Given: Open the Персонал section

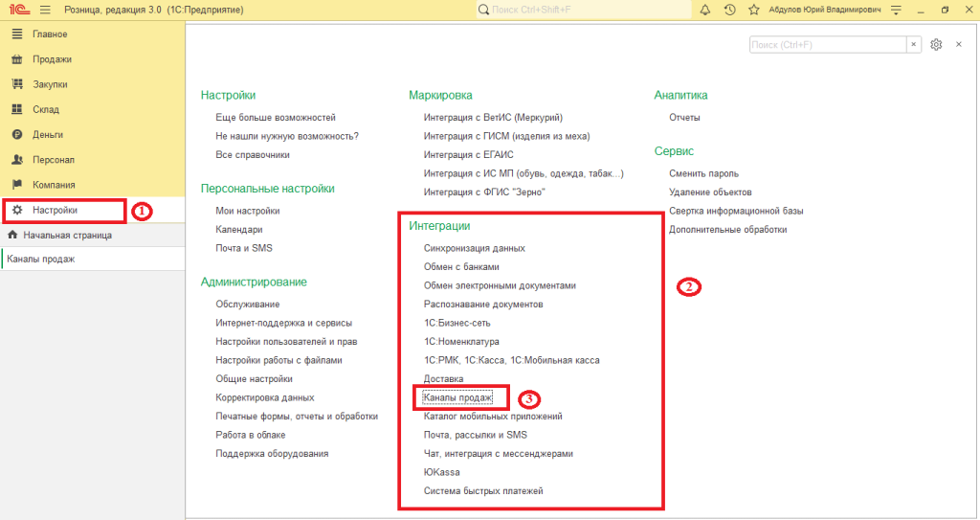Looking at the screenshot, I should 93,160.
